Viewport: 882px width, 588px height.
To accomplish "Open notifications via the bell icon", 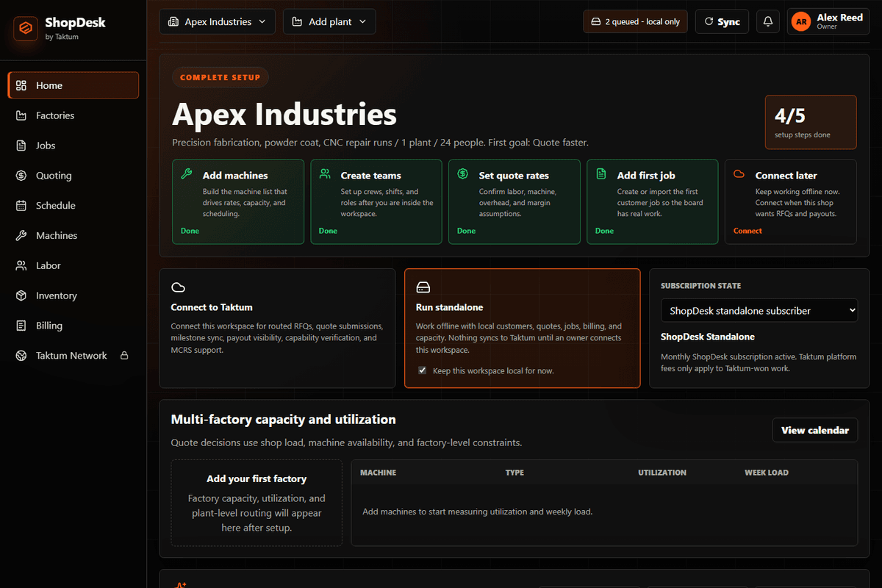I will pyautogui.click(x=768, y=21).
